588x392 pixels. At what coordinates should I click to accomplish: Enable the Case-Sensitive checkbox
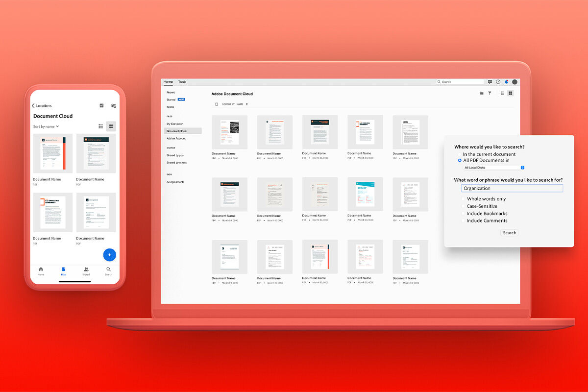pos(463,206)
